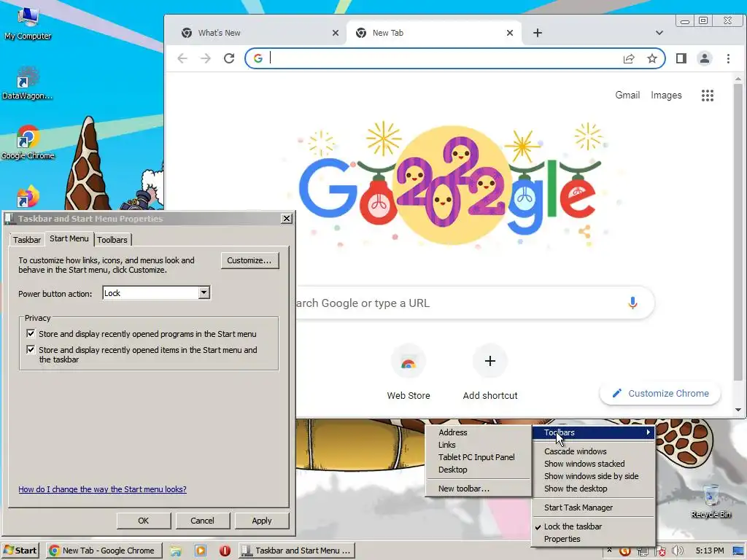Click OK in the properties dialog
The width and height of the screenshot is (747, 560).
click(x=144, y=521)
